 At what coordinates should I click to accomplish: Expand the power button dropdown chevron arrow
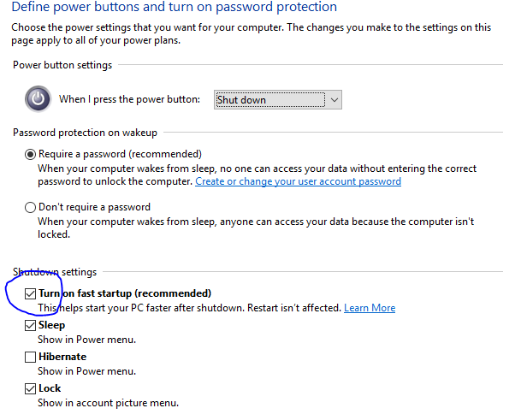pos(334,100)
